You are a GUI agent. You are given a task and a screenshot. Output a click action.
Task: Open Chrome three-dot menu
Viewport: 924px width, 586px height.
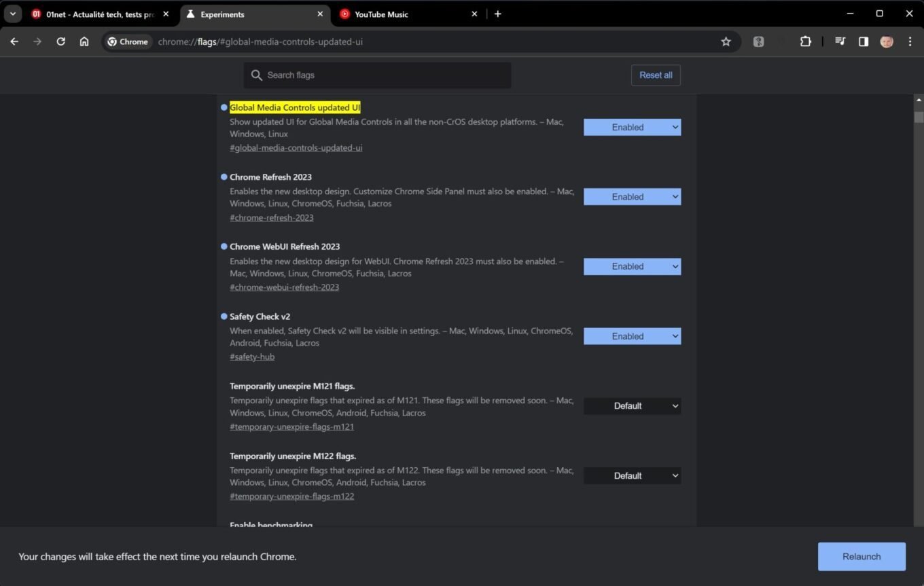click(x=910, y=41)
